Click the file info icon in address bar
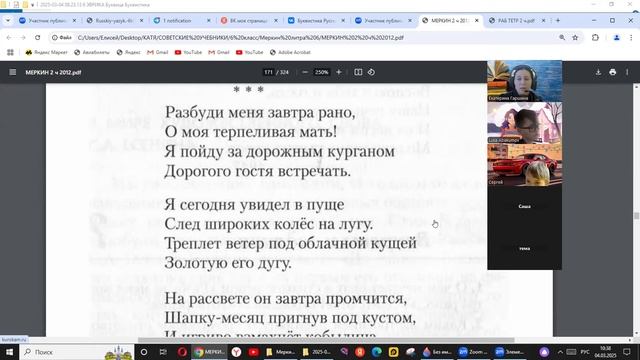 tap(62, 38)
